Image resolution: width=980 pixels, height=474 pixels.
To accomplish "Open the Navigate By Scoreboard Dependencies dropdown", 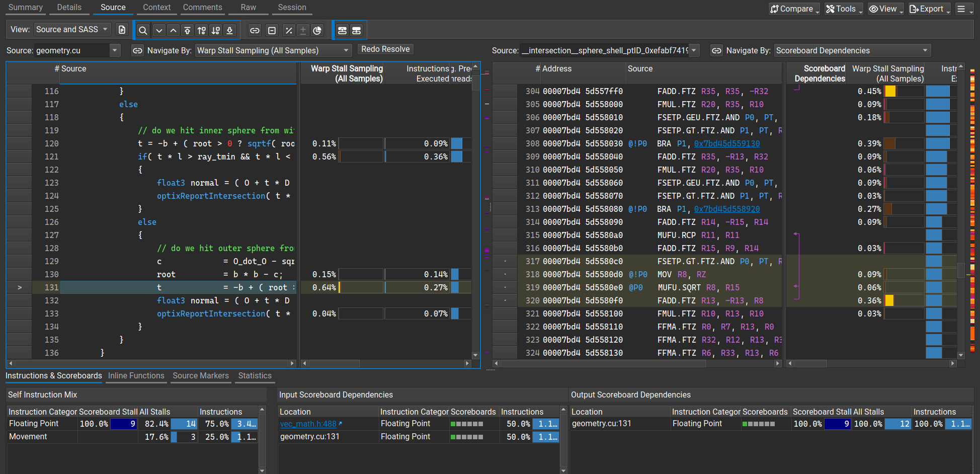I will pyautogui.click(x=852, y=51).
